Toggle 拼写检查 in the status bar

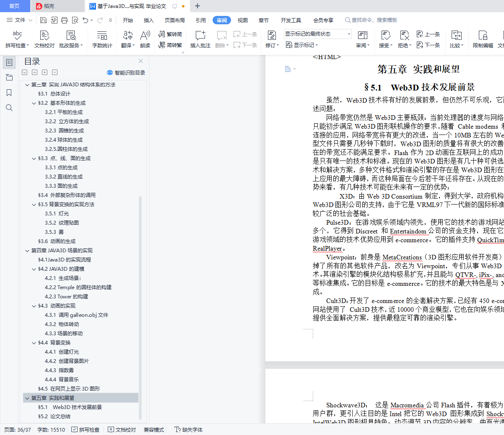85,430
